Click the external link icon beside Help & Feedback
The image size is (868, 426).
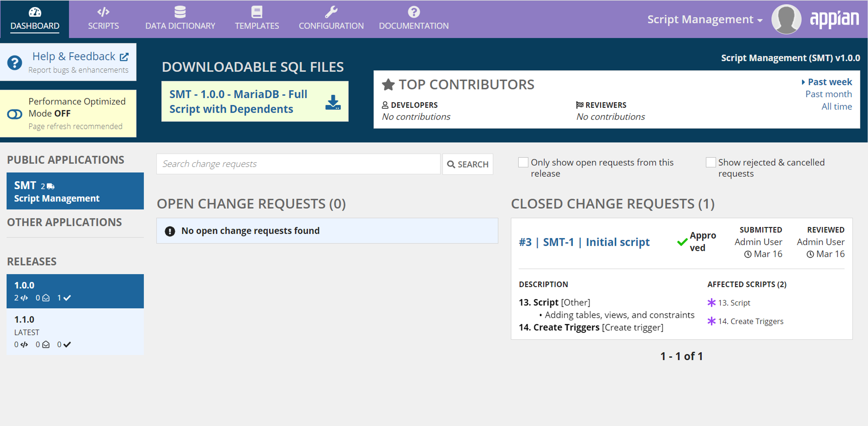tap(124, 57)
